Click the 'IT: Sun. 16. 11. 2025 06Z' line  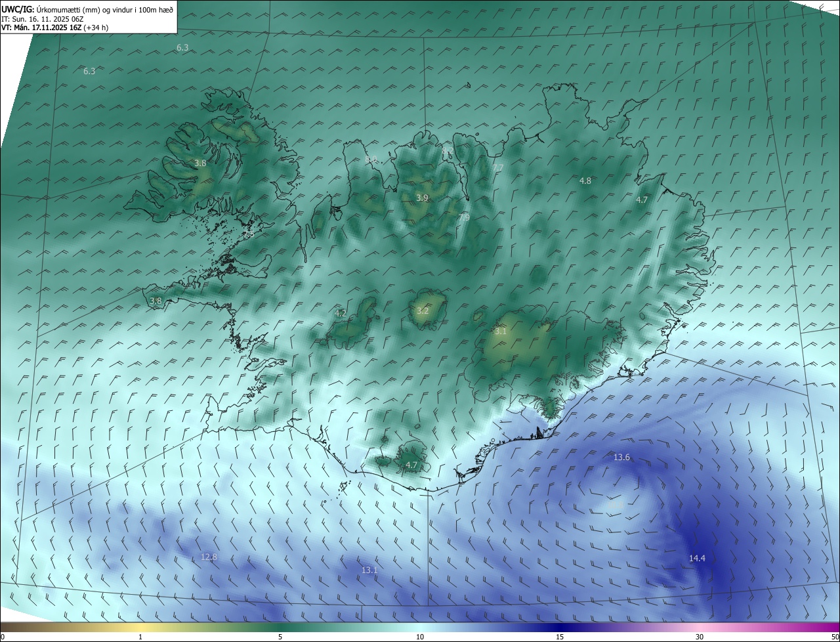[x=43, y=19]
